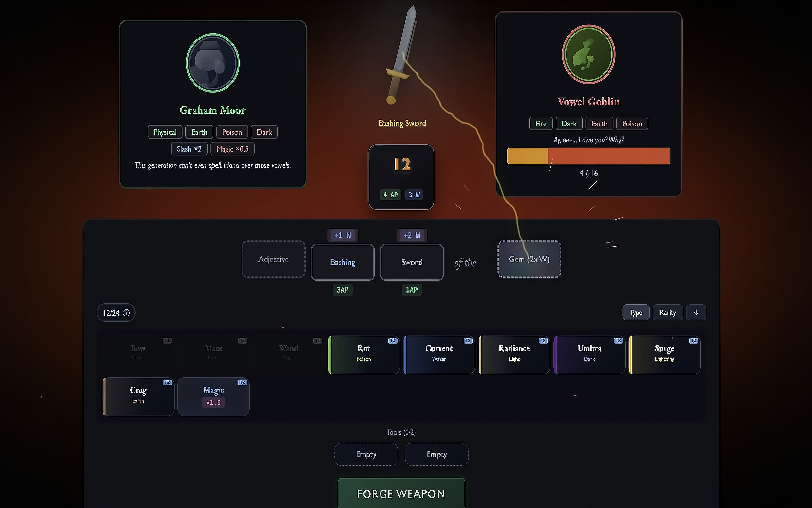Select the Radiance Light card

click(x=514, y=355)
